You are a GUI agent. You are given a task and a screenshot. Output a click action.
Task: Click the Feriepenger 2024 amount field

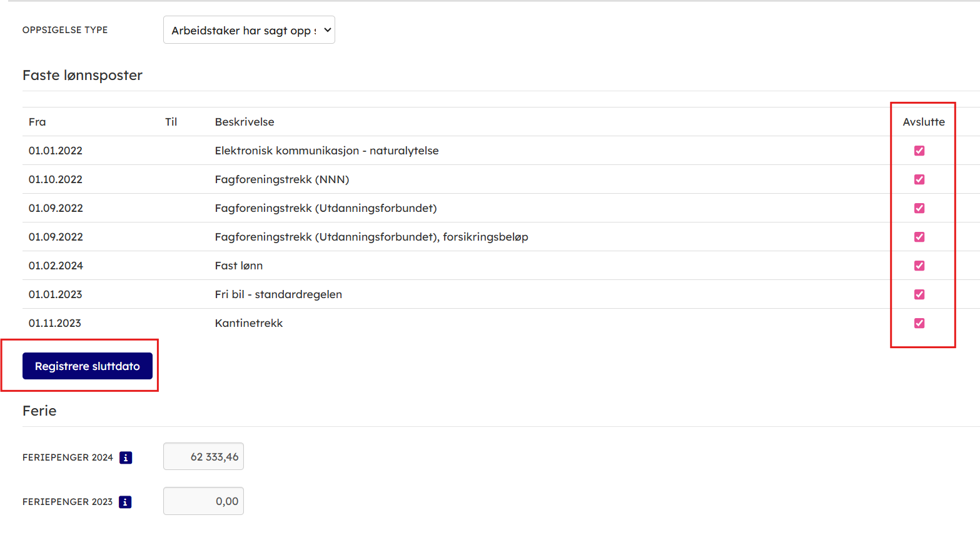pos(203,457)
